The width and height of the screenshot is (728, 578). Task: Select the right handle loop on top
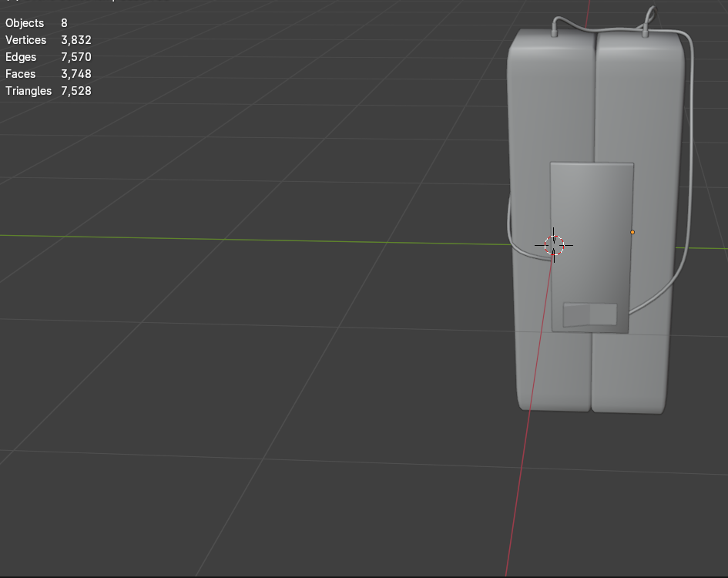pos(649,14)
